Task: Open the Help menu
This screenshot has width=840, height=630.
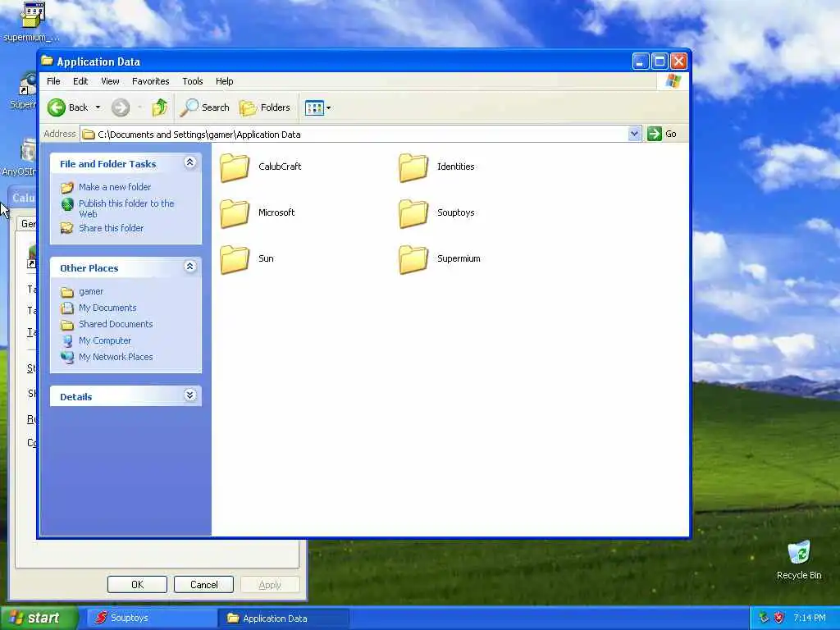Action: 225,81
